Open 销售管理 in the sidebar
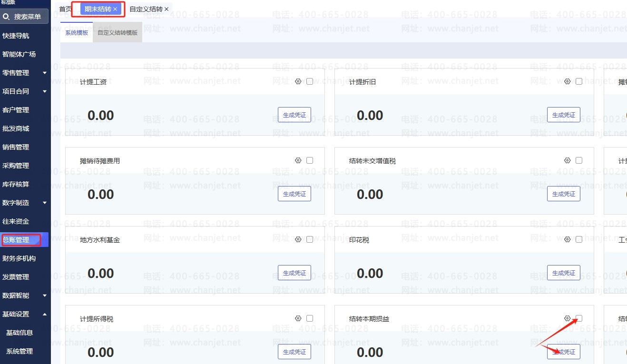Viewport: 627px width, 364px height. coord(16,147)
